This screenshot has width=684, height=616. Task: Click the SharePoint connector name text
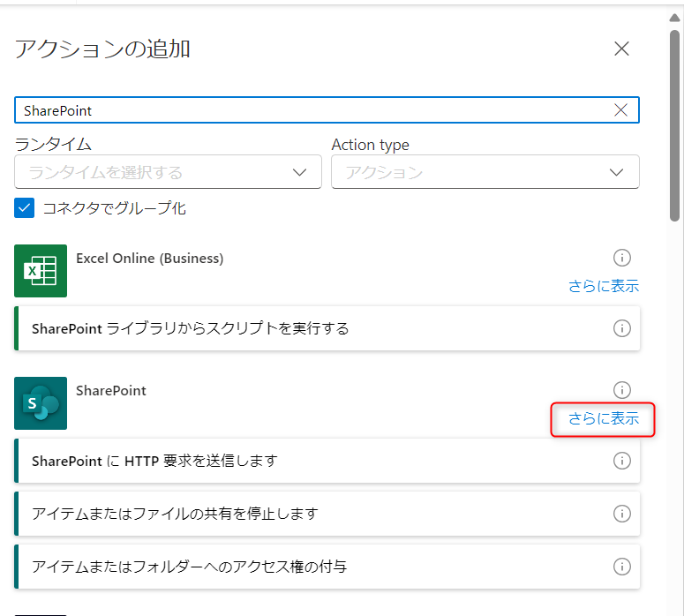click(x=111, y=390)
